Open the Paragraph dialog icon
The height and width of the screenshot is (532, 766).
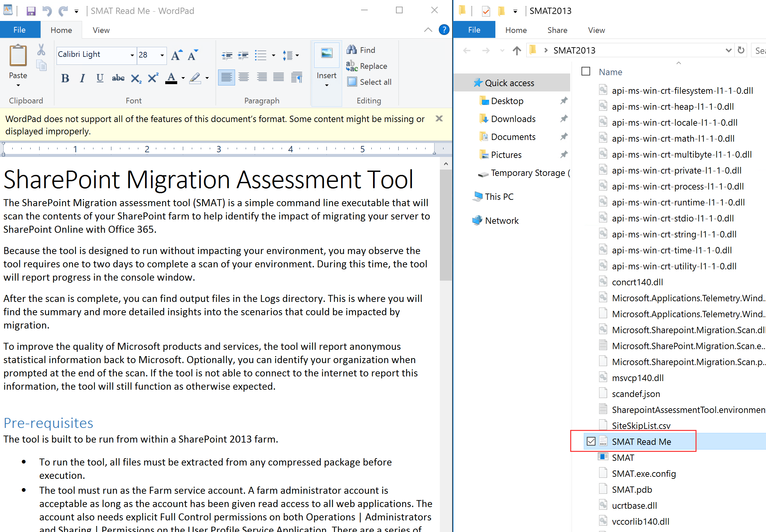click(296, 77)
